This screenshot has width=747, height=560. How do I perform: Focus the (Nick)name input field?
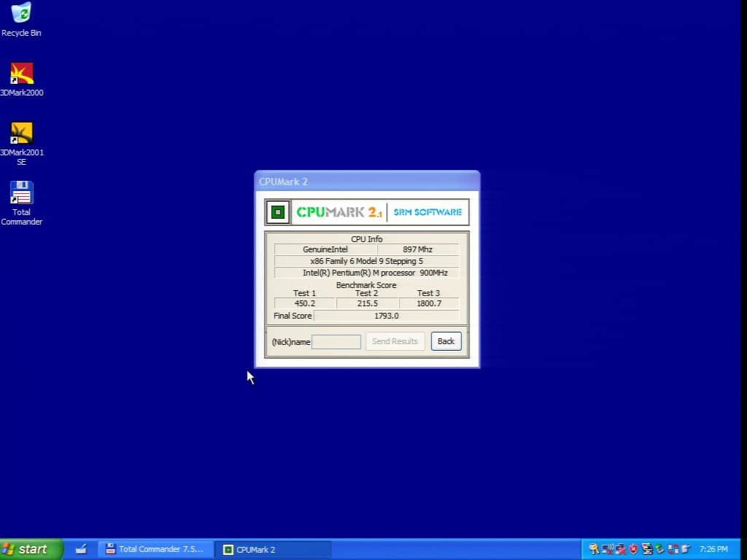tap(336, 341)
